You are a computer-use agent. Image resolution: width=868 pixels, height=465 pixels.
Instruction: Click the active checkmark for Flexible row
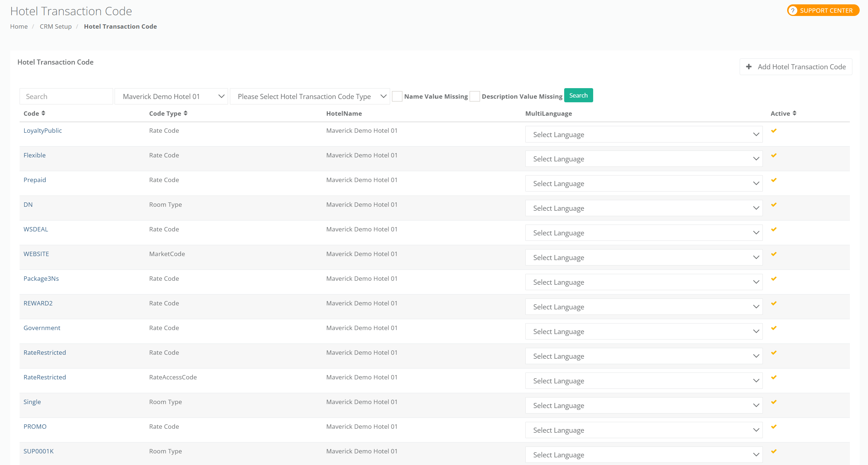coord(774,155)
